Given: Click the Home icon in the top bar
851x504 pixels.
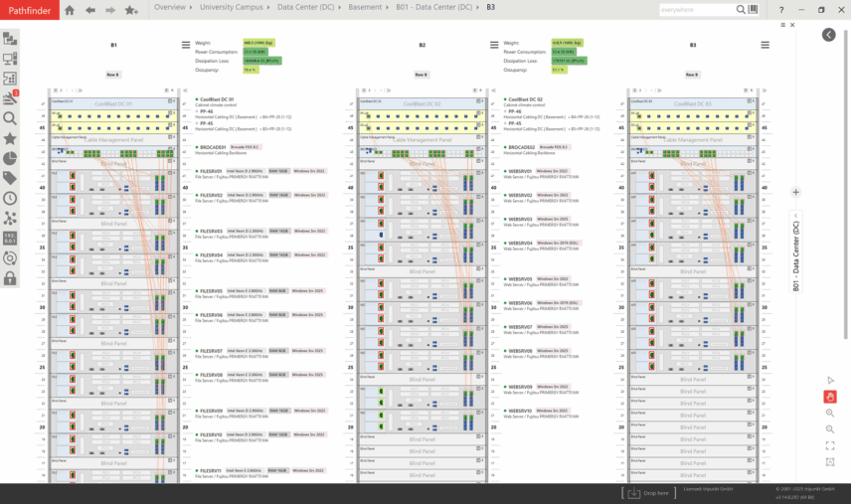Looking at the screenshot, I should click(x=69, y=10).
